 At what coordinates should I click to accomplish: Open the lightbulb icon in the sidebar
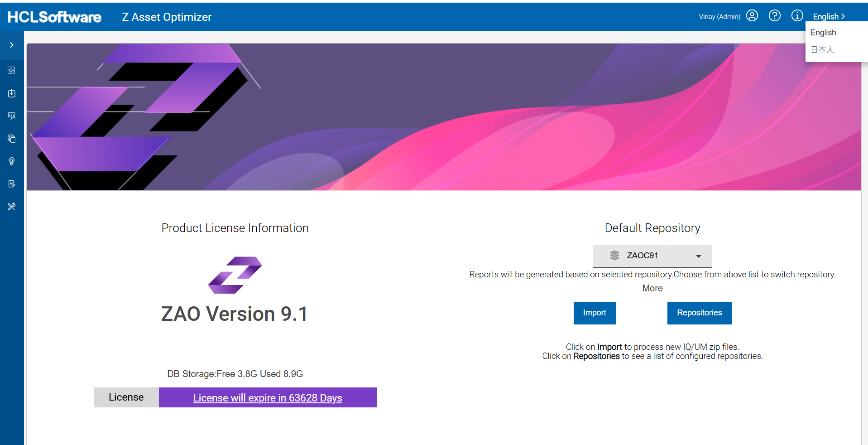click(x=12, y=161)
